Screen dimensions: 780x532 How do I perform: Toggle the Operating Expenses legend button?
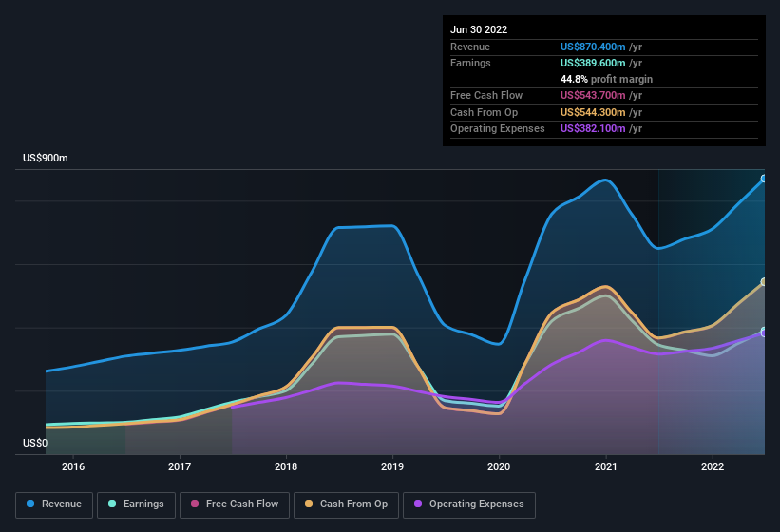pos(469,504)
